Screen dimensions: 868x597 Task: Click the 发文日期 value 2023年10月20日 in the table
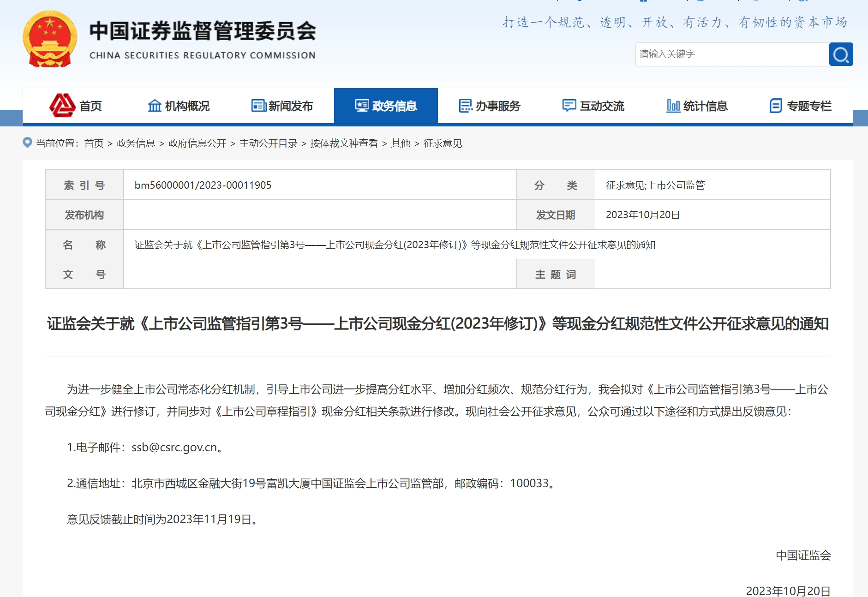[643, 215]
